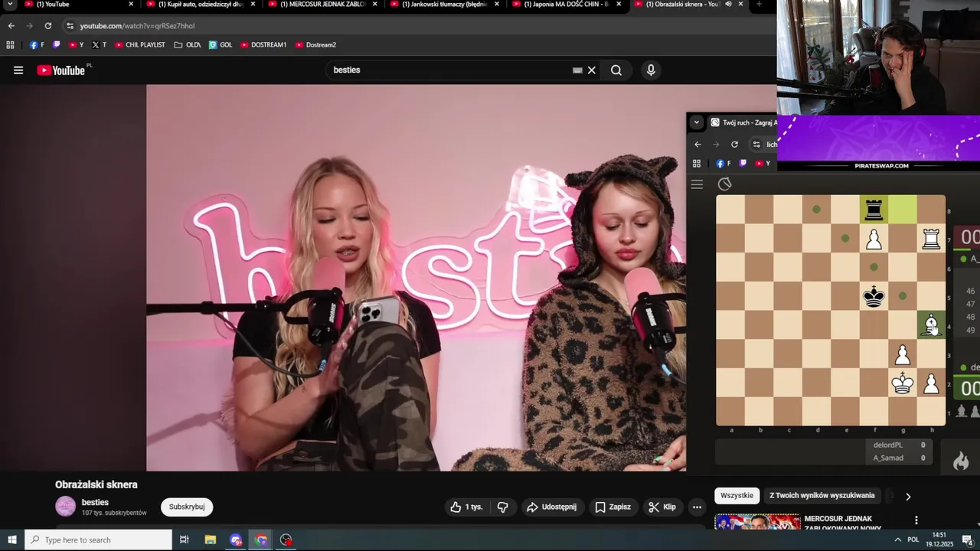Open the YouTube hamburger guide menu
Image resolution: width=980 pixels, height=551 pixels.
pyautogui.click(x=18, y=70)
